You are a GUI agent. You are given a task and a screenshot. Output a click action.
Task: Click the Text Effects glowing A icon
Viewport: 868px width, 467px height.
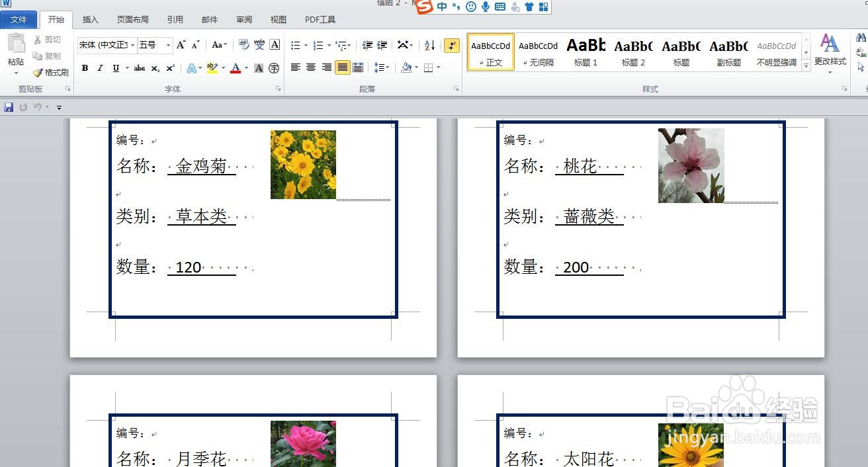tap(191, 68)
